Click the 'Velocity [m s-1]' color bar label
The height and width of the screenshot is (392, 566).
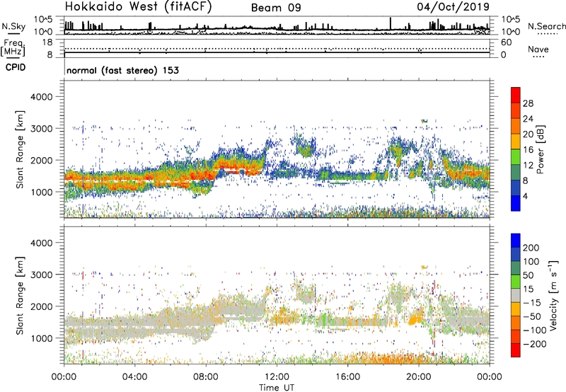[553, 295]
